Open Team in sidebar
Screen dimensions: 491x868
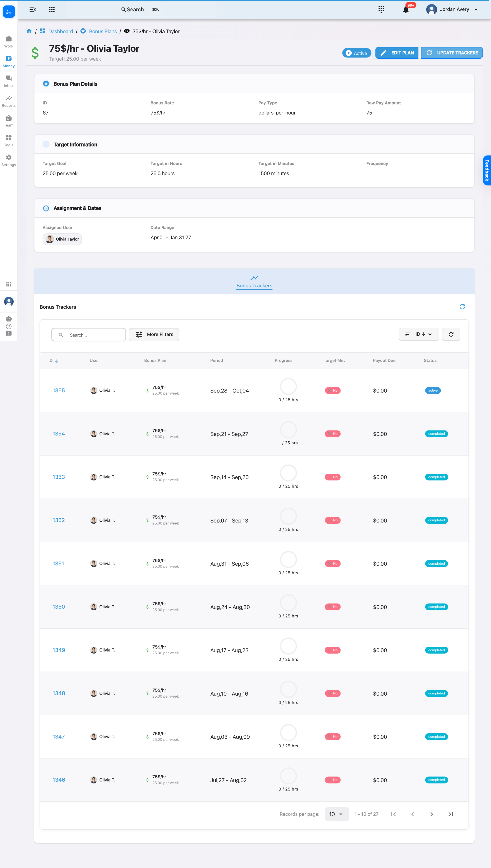point(9,121)
